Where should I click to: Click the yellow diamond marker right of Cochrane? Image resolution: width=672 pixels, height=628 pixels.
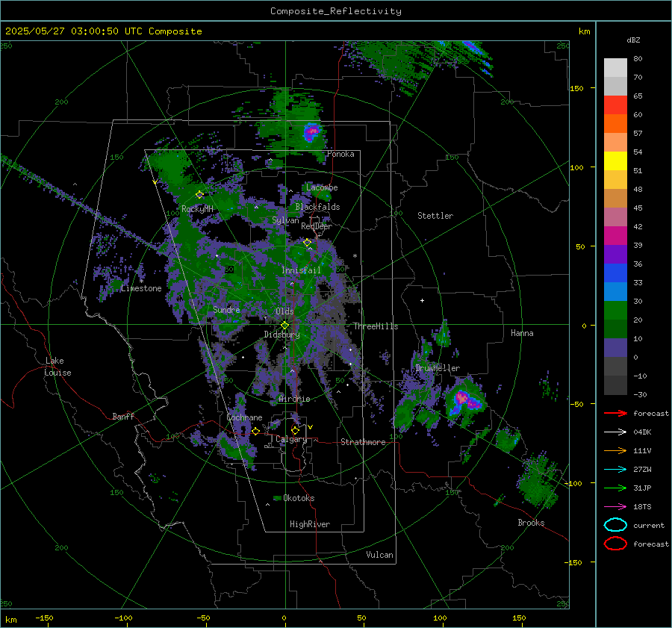255,431
